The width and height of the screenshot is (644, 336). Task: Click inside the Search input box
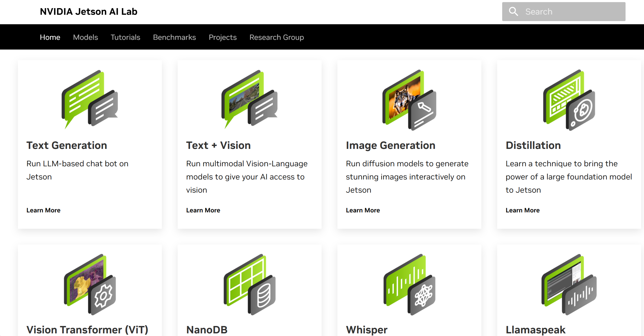tap(567, 11)
